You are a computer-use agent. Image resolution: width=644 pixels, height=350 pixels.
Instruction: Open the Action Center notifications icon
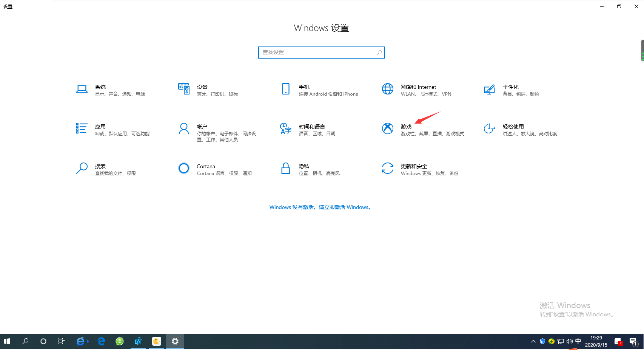click(x=633, y=342)
